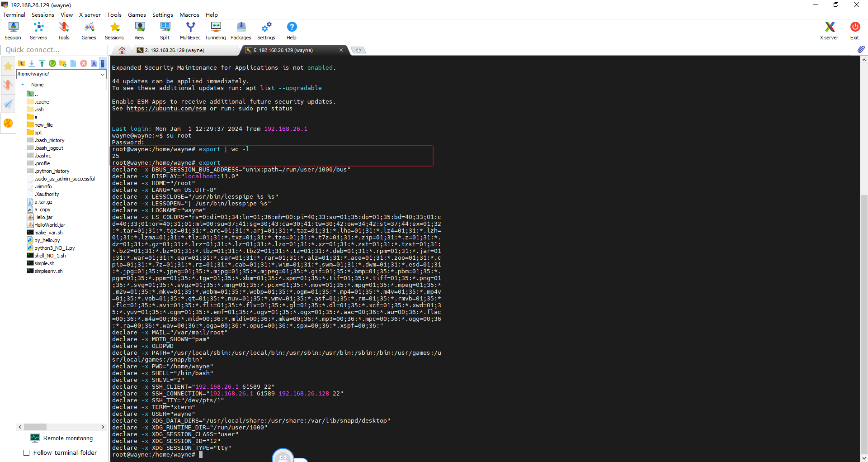Viewport: 868px width, 462px height.
Task: Click the paperclip icon at top right
Action: (x=861, y=49)
